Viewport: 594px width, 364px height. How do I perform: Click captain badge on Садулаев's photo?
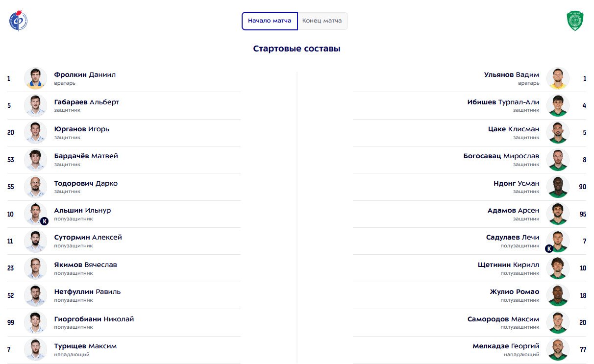click(x=549, y=248)
